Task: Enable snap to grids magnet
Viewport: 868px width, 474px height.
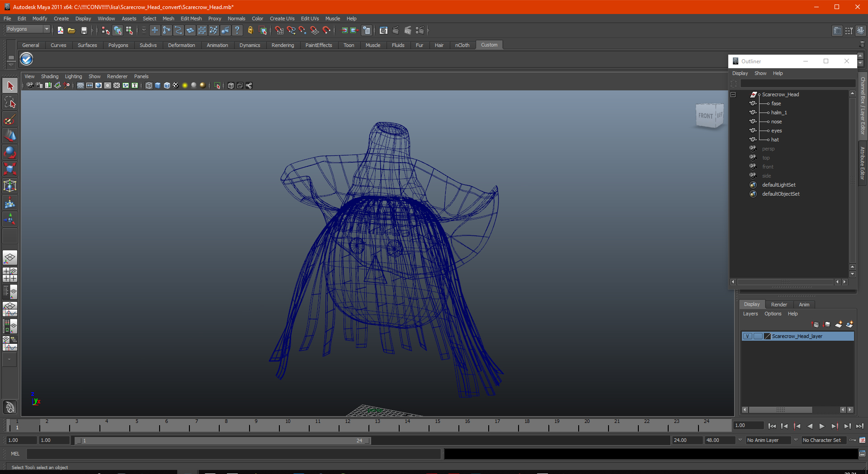Action: pos(279,30)
